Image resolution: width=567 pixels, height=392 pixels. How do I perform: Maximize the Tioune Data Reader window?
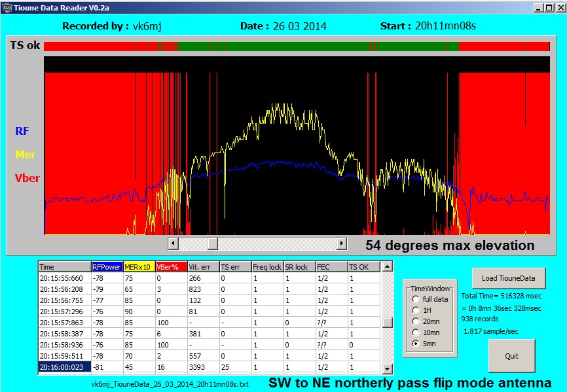[x=549, y=7]
